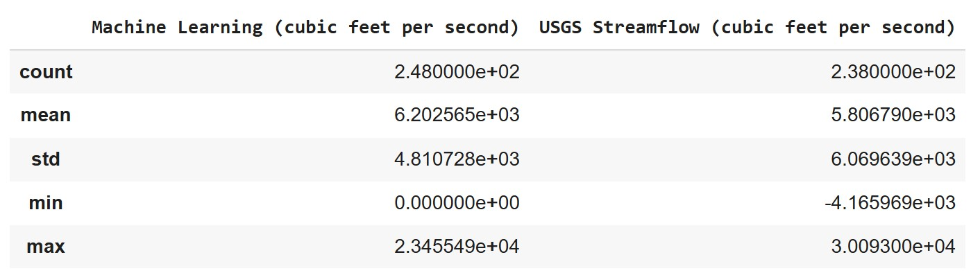Select the max row label
980x273 pixels.
tap(46, 246)
